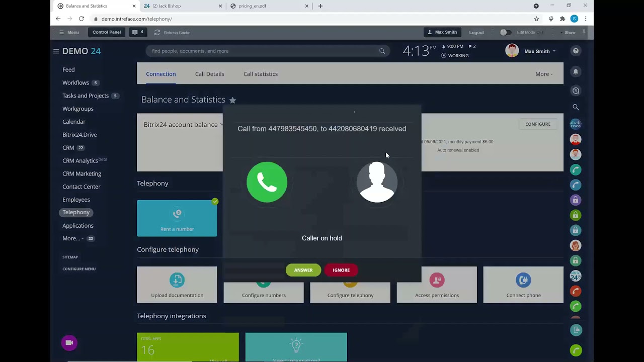Open the notifications bell in right sidebar
The height and width of the screenshot is (362, 644).
pyautogui.click(x=576, y=71)
